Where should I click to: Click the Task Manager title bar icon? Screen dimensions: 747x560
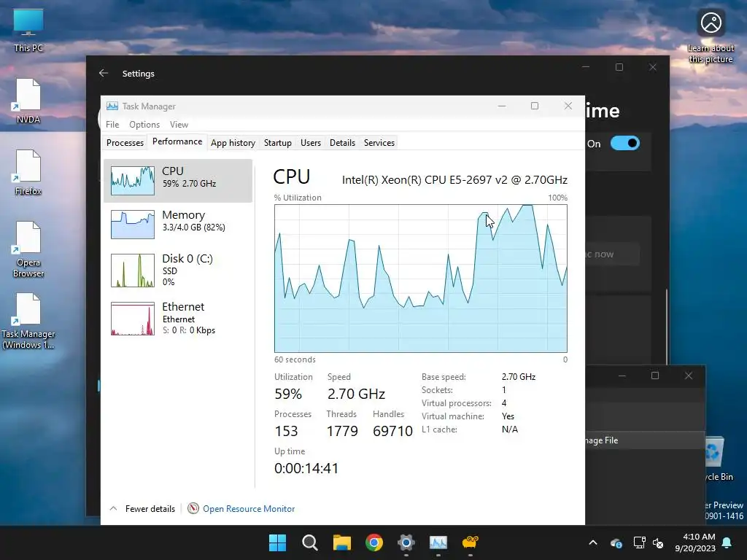tap(112, 106)
